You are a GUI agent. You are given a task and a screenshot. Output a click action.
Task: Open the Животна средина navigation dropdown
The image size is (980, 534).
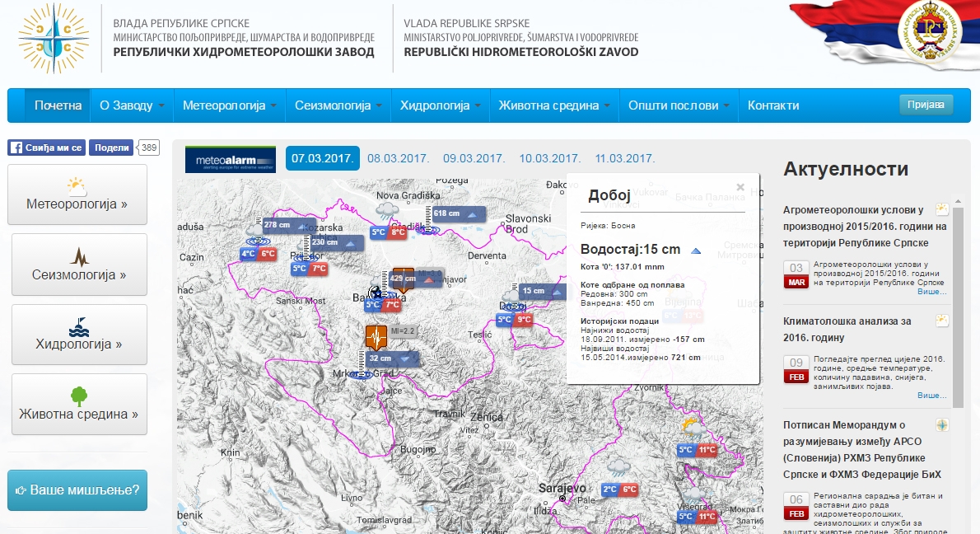[x=554, y=105]
